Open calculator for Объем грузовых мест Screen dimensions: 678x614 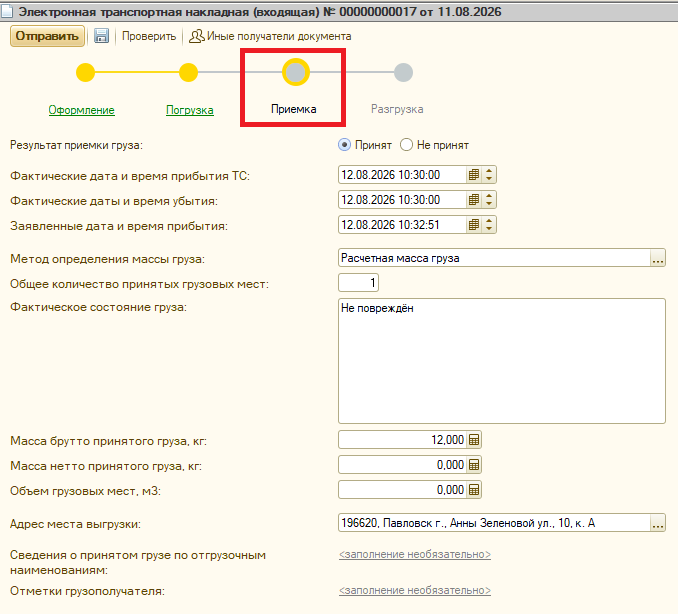point(474,490)
